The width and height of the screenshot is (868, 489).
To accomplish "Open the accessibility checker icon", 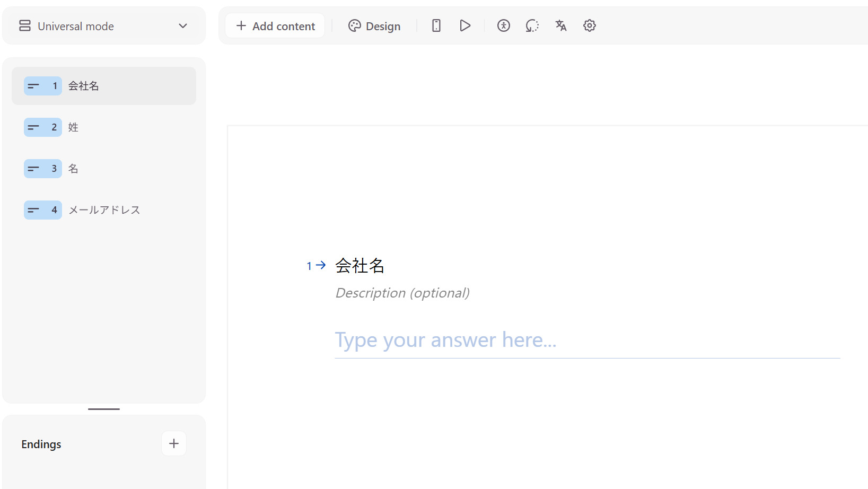I will pyautogui.click(x=503, y=25).
